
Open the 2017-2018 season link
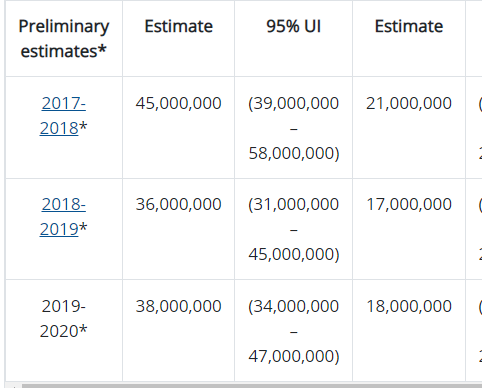coord(63,115)
